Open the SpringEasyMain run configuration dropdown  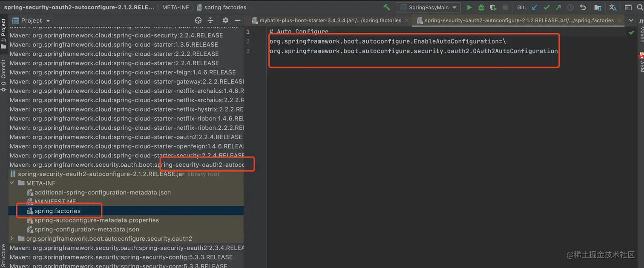pos(428,7)
